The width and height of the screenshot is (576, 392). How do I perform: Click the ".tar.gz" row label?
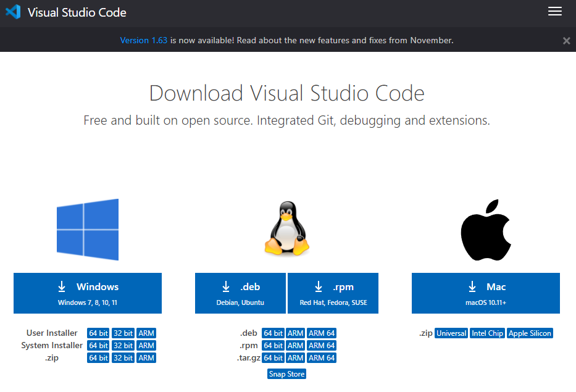(249, 358)
